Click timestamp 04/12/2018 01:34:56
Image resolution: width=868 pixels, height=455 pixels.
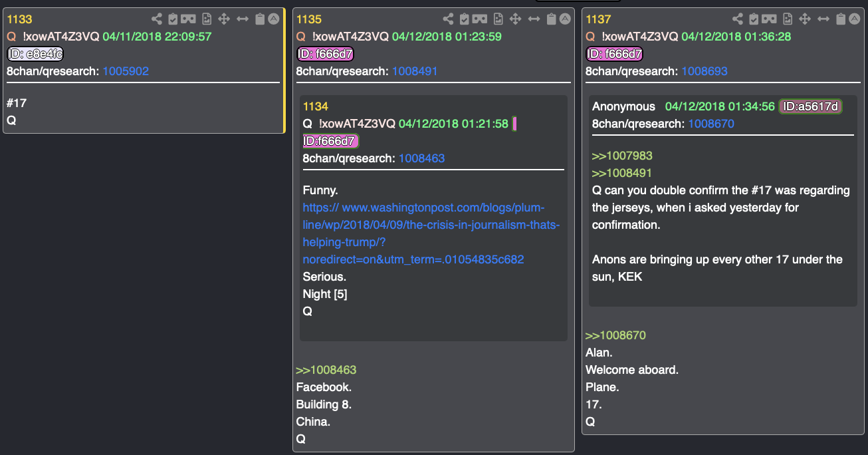pos(720,106)
